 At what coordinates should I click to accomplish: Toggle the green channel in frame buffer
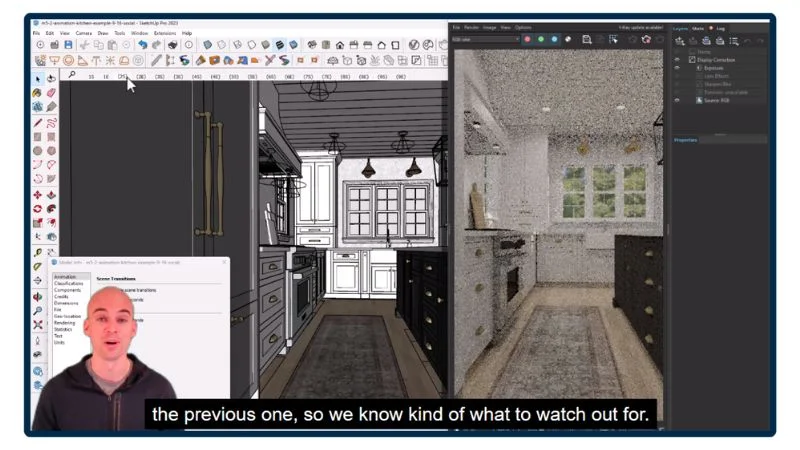(x=541, y=39)
